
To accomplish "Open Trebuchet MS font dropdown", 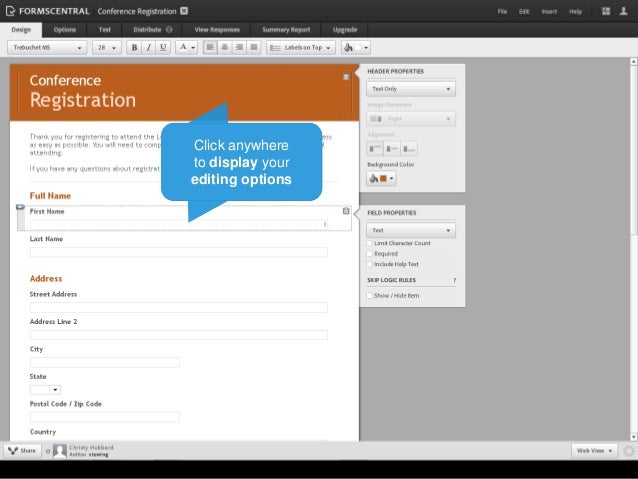I will tap(47, 48).
